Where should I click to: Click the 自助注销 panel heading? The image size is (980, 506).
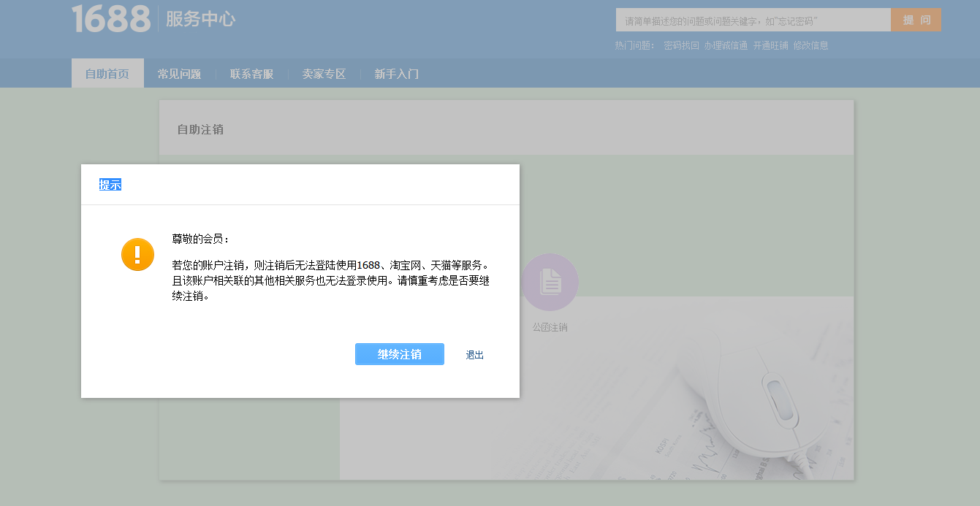200,129
